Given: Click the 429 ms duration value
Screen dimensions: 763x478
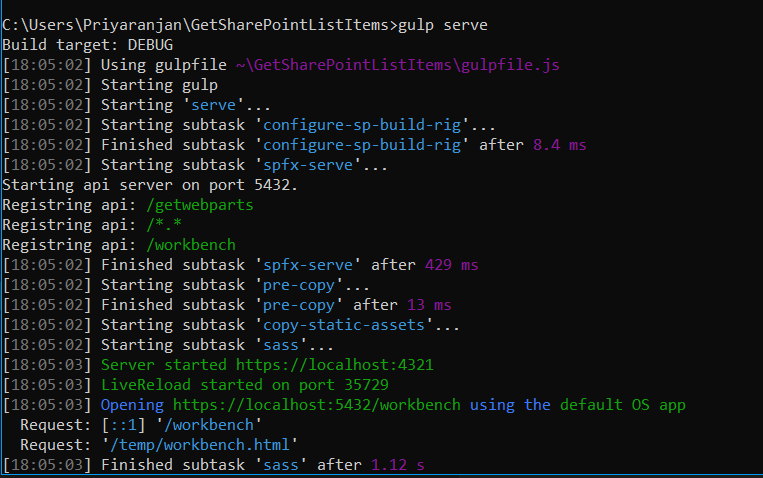Looking at the screenshot, I should (452, 265).
